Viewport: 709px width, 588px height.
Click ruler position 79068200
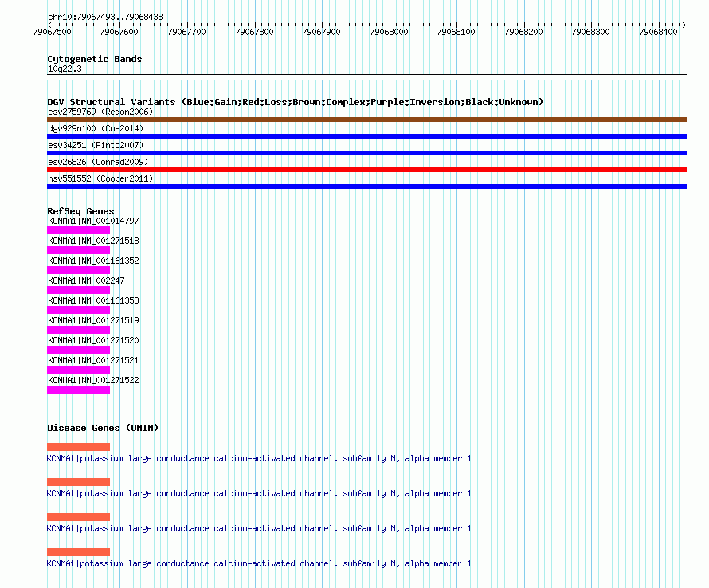pyautogui.click(x=523, y=32)
